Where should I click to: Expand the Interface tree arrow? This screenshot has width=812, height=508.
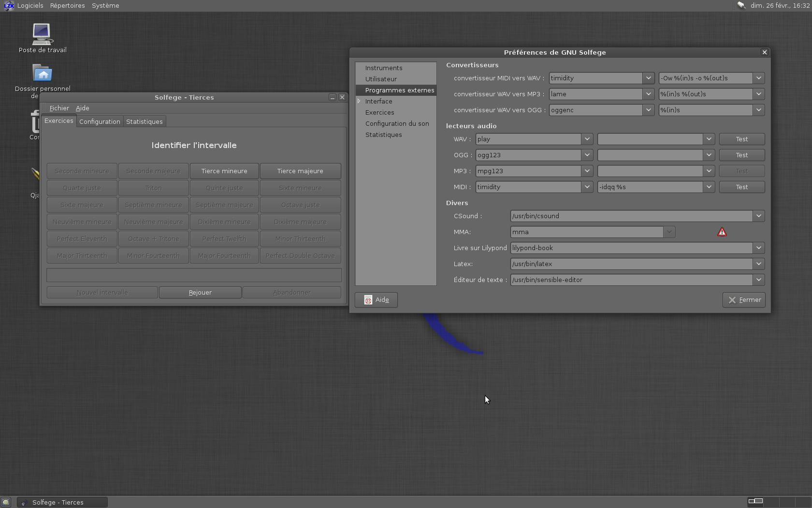359,101
